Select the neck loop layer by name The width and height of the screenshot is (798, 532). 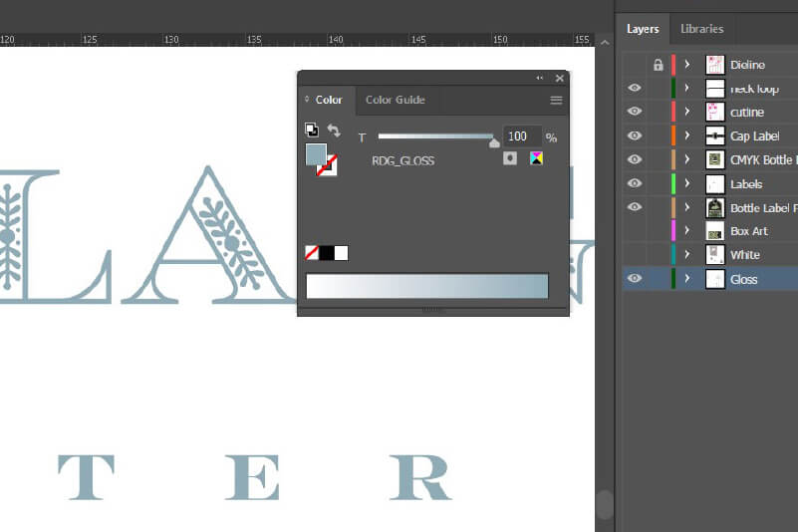pos(754,89)
